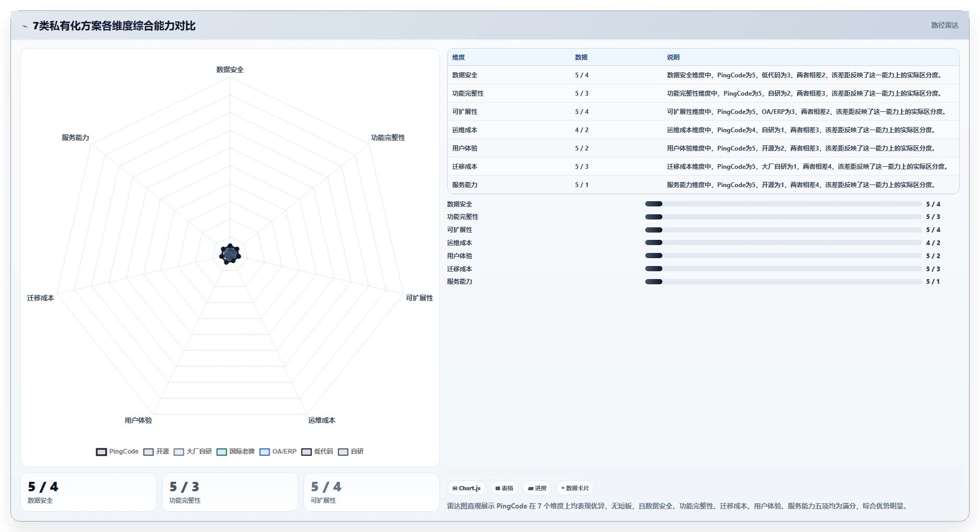The width and height of the screenshot is (980, 532).
Task: Click the 功能完整性 progress bar
Action: [783, 217]
